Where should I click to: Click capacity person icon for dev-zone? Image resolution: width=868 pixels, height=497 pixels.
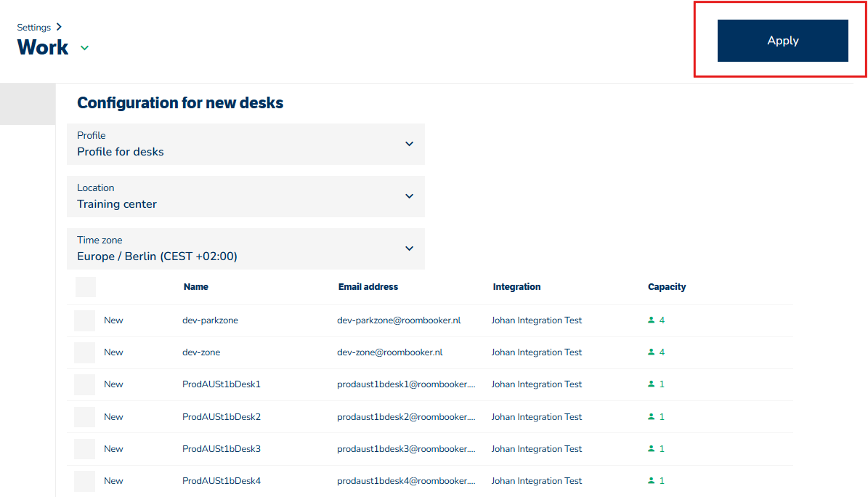[x=651, y=352]
